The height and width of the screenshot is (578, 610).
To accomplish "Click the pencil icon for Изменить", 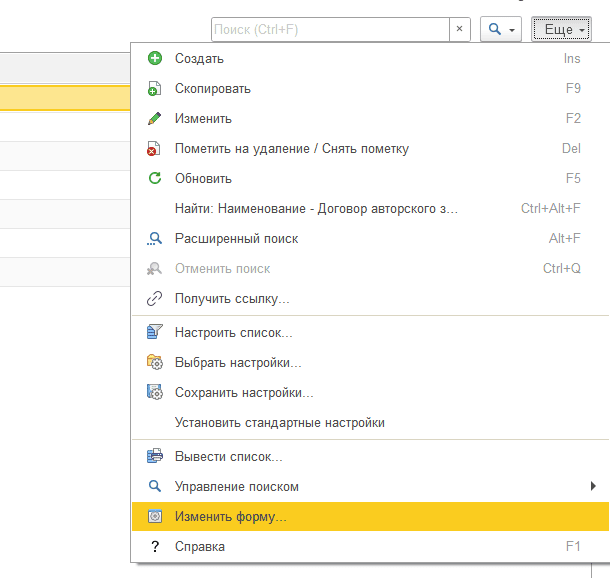I will click(154, 119).
